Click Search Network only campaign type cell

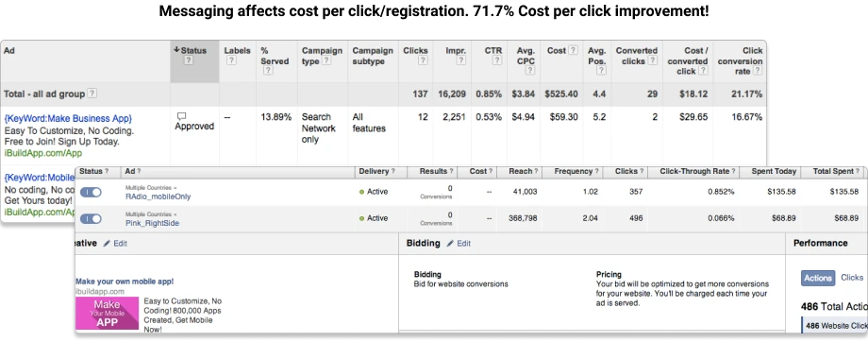319,128
